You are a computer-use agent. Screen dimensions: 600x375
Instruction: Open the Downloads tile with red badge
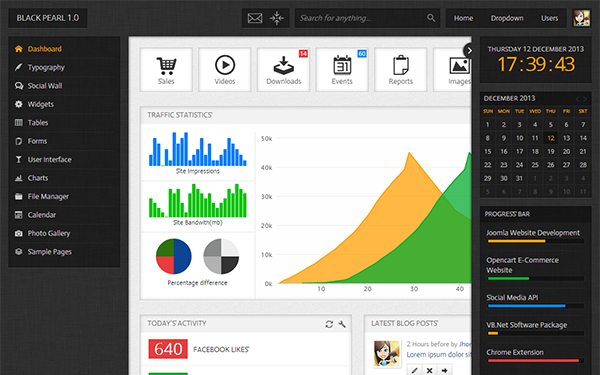coord(284,70)
